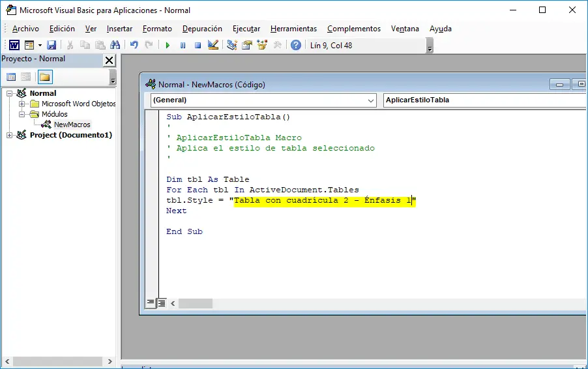The height and width of the screenshot is (369, 588).
Task: Toggle Folders view in Project panel
Action: (45, 77)
